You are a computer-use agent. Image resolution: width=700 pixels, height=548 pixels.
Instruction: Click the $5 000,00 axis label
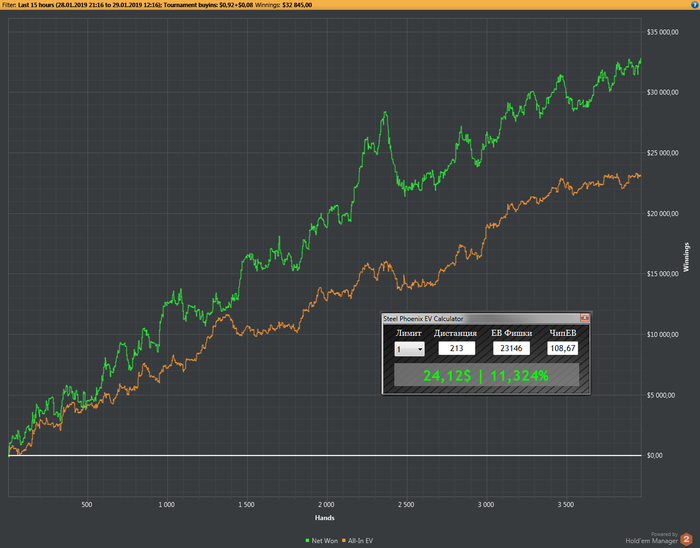coord(661,395)
